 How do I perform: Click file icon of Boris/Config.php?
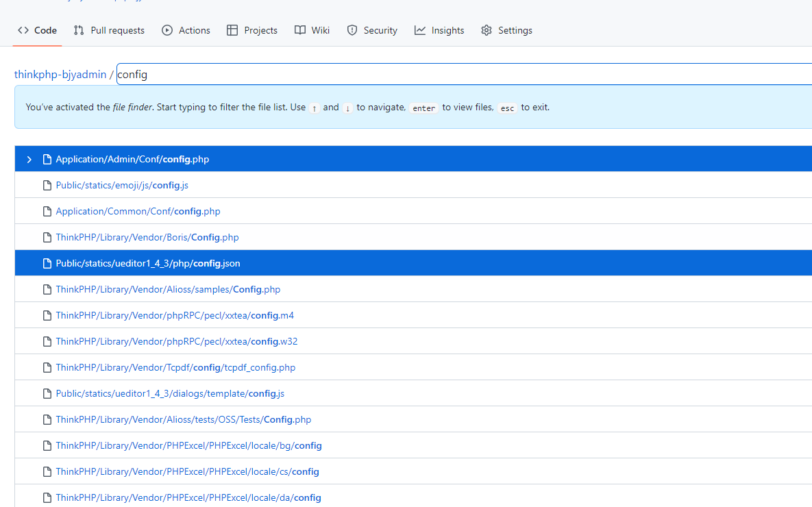click(47, 237)
